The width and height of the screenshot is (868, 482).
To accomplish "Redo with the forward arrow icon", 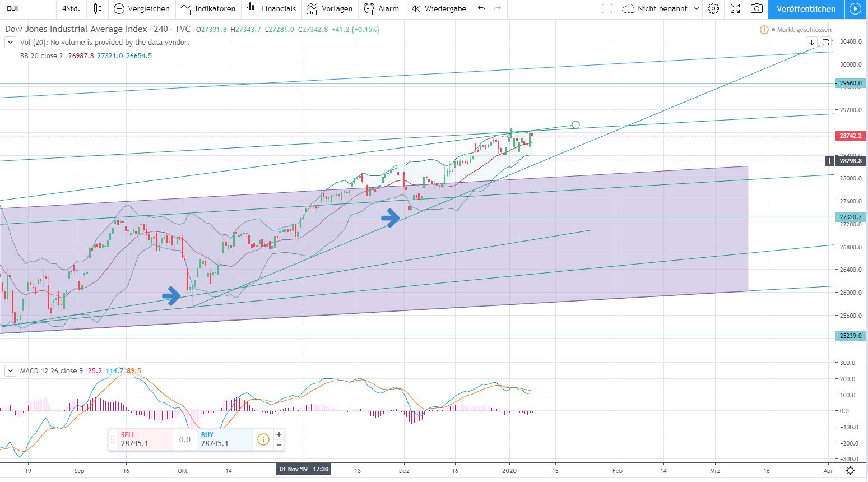I will tap(496, 8).
